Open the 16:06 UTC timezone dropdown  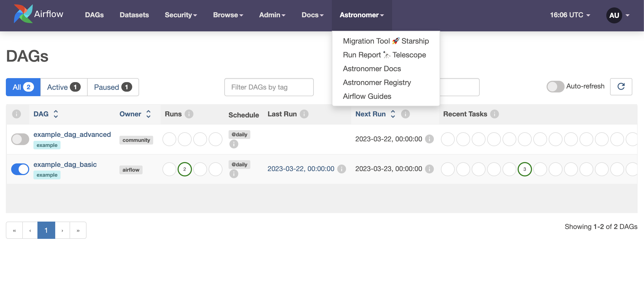[x=570, y=15]
